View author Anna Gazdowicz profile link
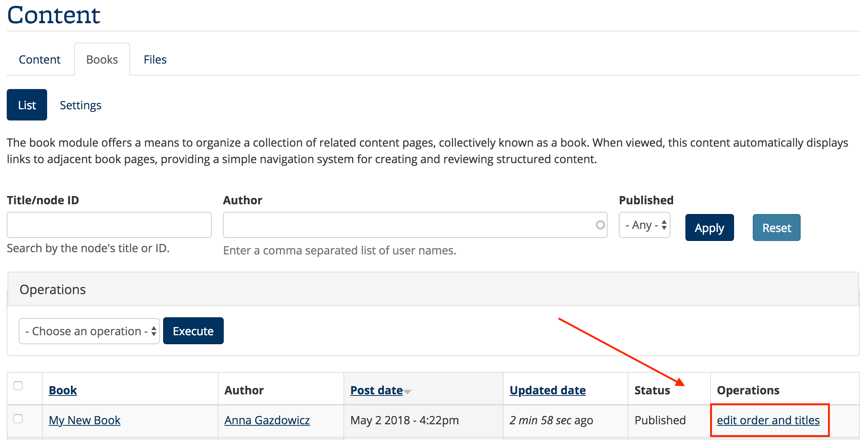This screenshot has width=868, height=440. 267,420
